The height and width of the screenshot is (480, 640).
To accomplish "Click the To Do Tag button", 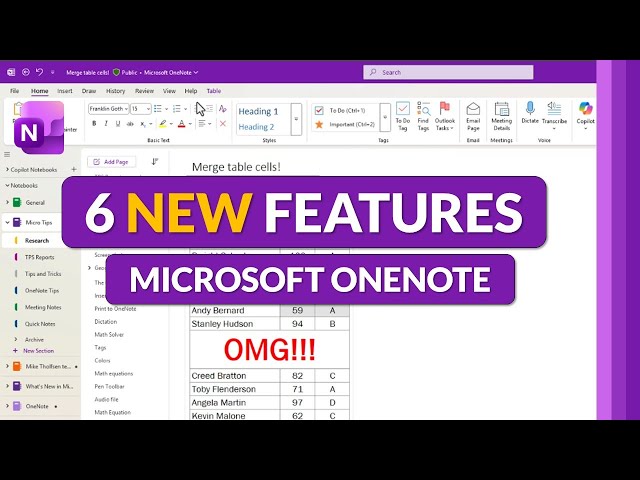I will pos(402,116).
